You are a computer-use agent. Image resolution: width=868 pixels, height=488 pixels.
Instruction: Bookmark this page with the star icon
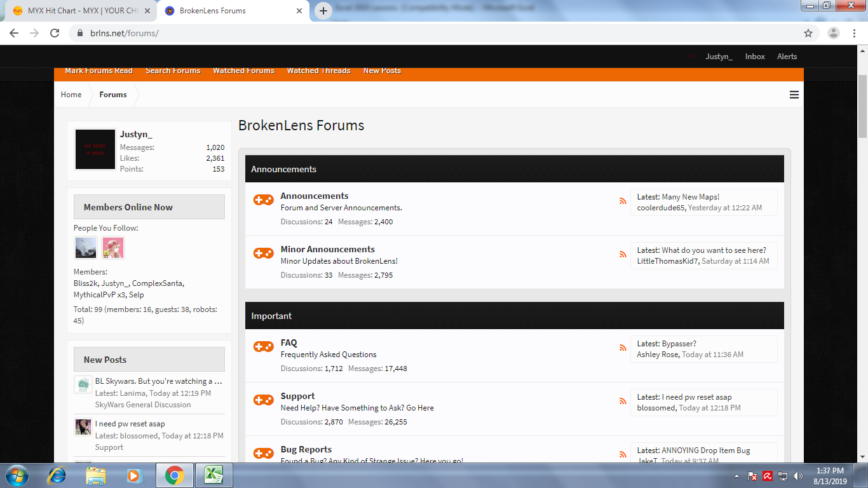point(808,33)
